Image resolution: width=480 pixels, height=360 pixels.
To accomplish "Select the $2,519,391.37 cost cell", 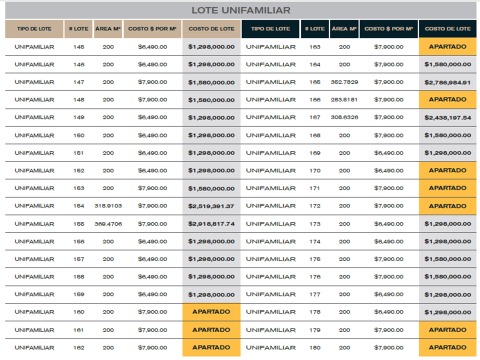I will [x=211, y=206].
